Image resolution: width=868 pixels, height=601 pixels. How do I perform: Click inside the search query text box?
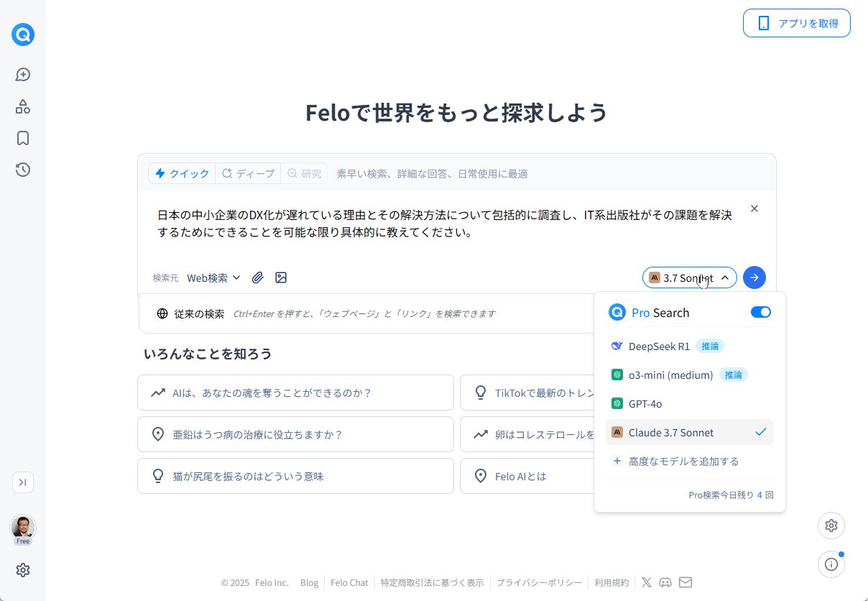tap(445, 224)
